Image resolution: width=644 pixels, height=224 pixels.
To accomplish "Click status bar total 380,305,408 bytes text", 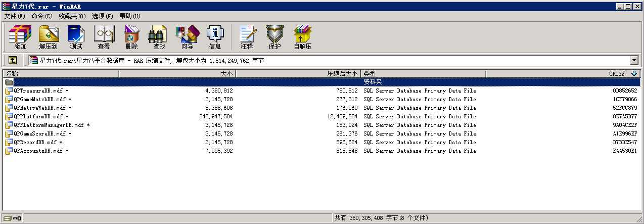I will click(381, 218).
